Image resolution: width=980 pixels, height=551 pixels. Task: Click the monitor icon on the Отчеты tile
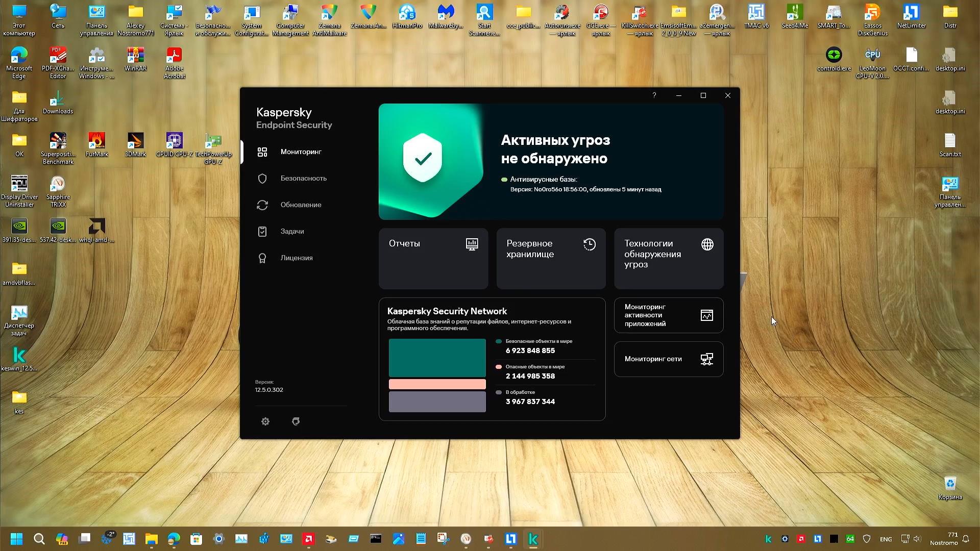472,244
